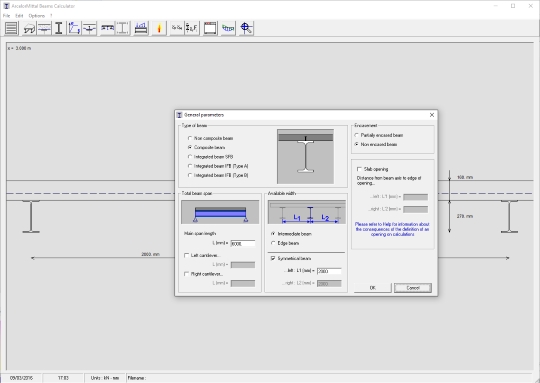
Task: Select Composite beam radio button
Action: [207, 147]
